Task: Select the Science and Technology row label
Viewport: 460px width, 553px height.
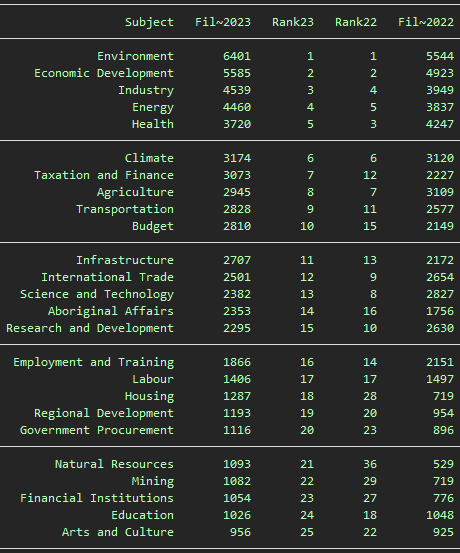Action: tap(97, 294)
